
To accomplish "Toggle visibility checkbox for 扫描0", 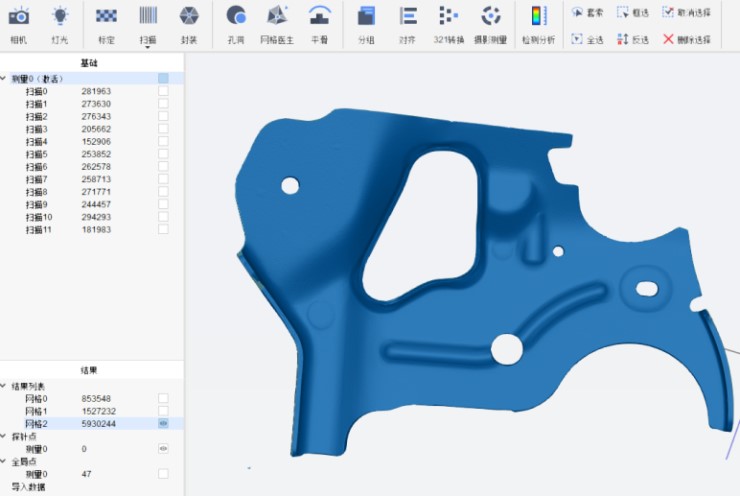I will click(163, 91).
